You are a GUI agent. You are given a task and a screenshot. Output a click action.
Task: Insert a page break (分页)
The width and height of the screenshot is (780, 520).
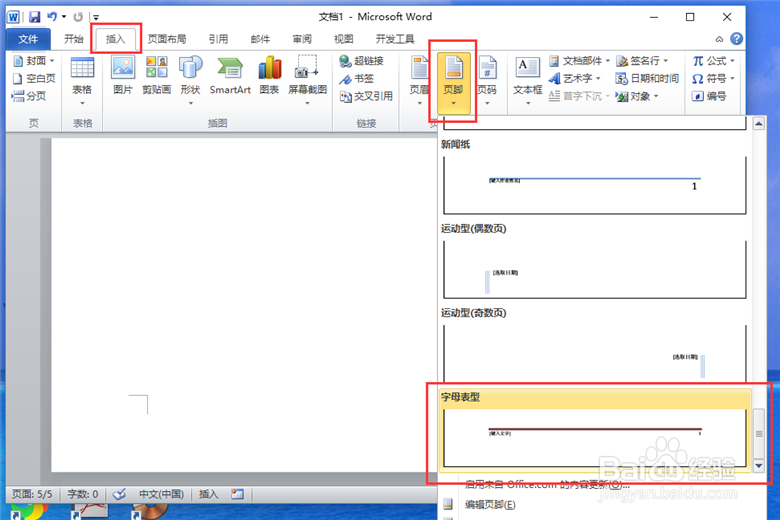tap(28, 96)
